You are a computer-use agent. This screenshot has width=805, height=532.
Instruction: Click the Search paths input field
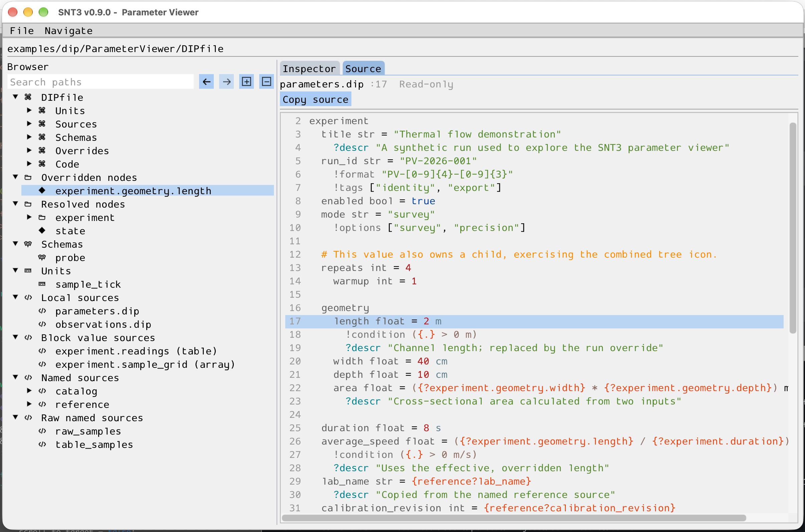(x=101, y=82)
